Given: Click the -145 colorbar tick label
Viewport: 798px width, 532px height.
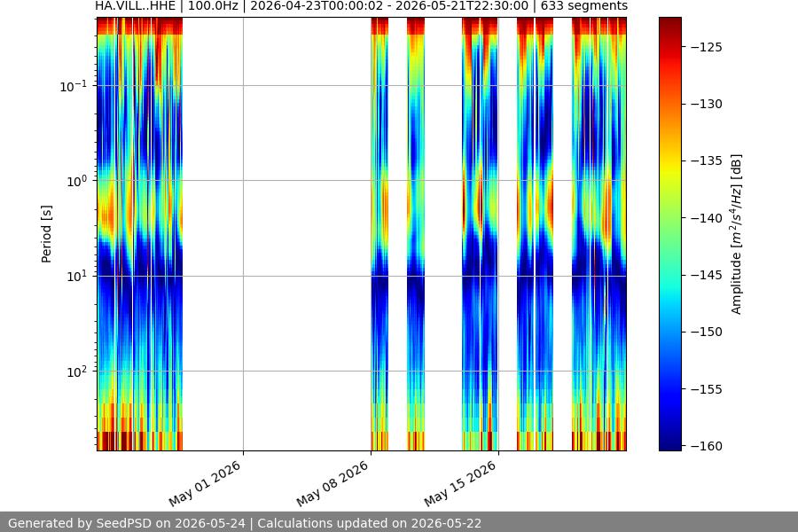Looking at the screenshot, I should 707,275.
